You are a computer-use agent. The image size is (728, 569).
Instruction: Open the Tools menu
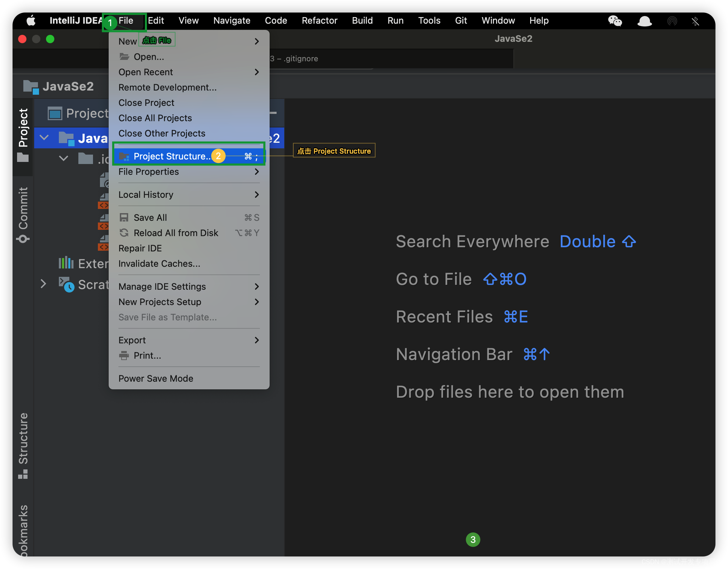[429, 21]
